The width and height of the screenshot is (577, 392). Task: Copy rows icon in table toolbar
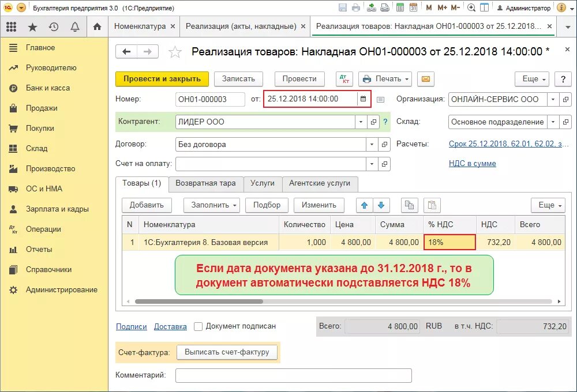pyautogui.click(x=409, y=205)
